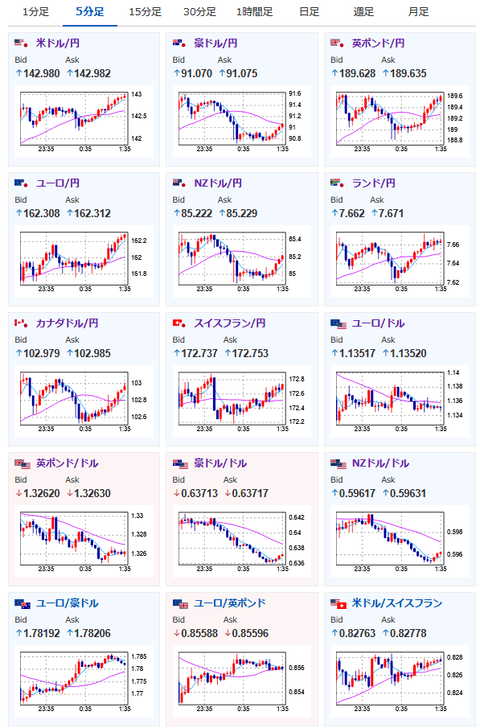Open the ユーロ/ドル pair link
480x728 pixels.
378,323
